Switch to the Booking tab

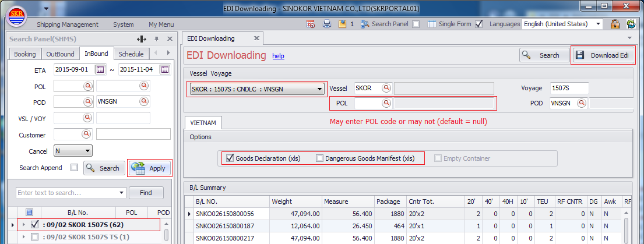[x=25, y=54]
